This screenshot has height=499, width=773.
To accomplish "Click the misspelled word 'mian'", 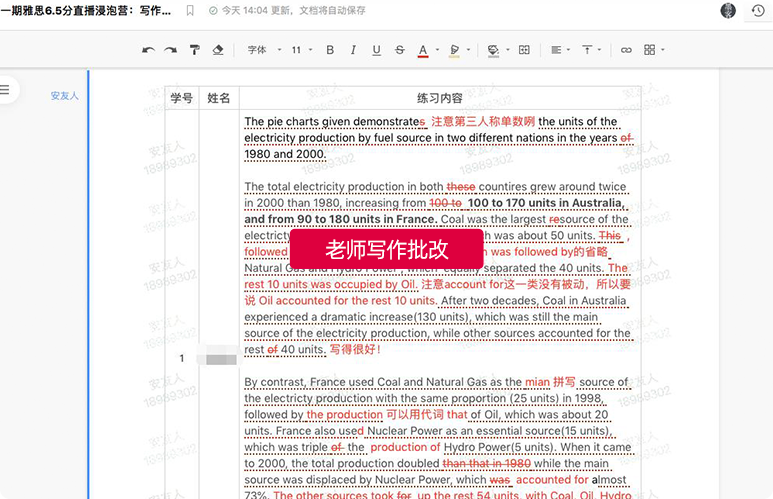I will coord(537,382).
